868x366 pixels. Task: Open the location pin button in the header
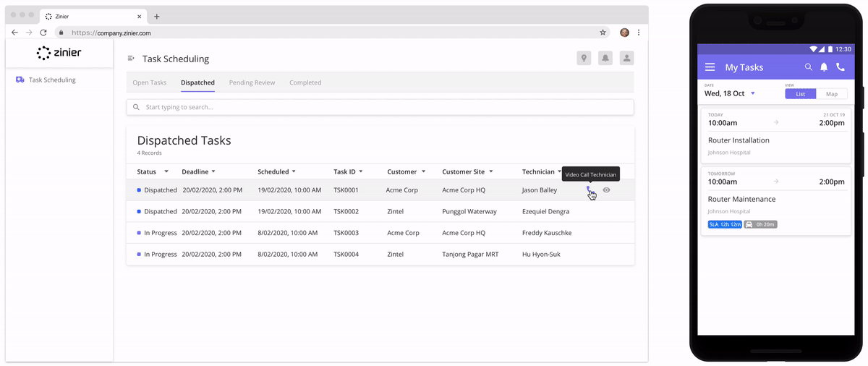click(x=584, y=58)
